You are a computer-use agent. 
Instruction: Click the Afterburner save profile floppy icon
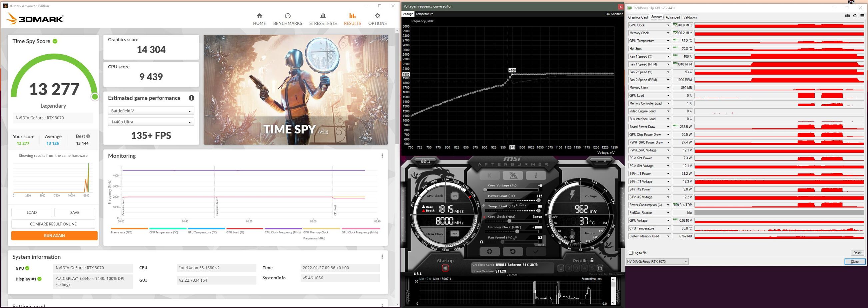[600, 268]
